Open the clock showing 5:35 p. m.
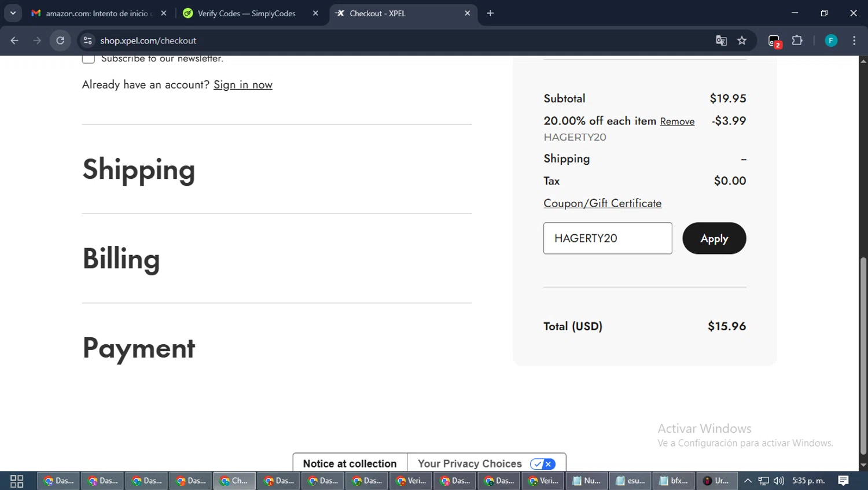The height and width of the screenshot is (490, 868). pyautogui.click(x=808, y=481)
